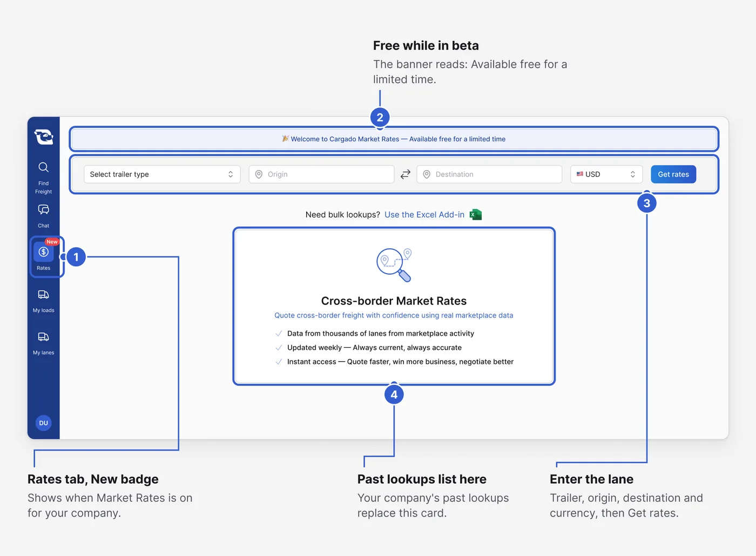Select the My loads menu label
This screenshot has height=556, width=756.
coord(44,310)
